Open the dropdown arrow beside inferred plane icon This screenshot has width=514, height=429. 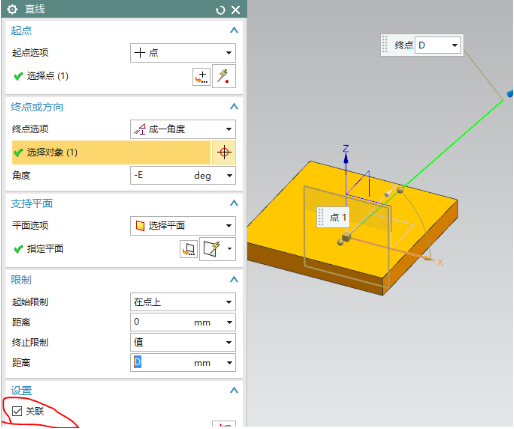230,249
